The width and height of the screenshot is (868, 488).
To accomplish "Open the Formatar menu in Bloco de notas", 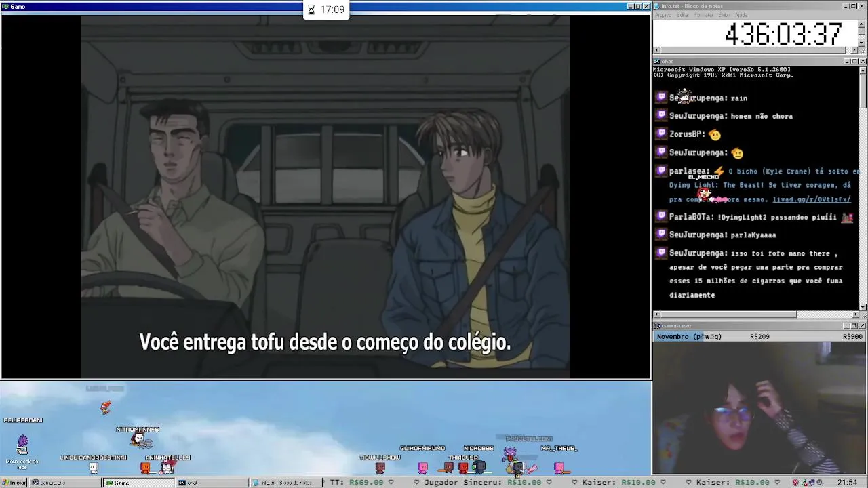I will tap(704, 15).
